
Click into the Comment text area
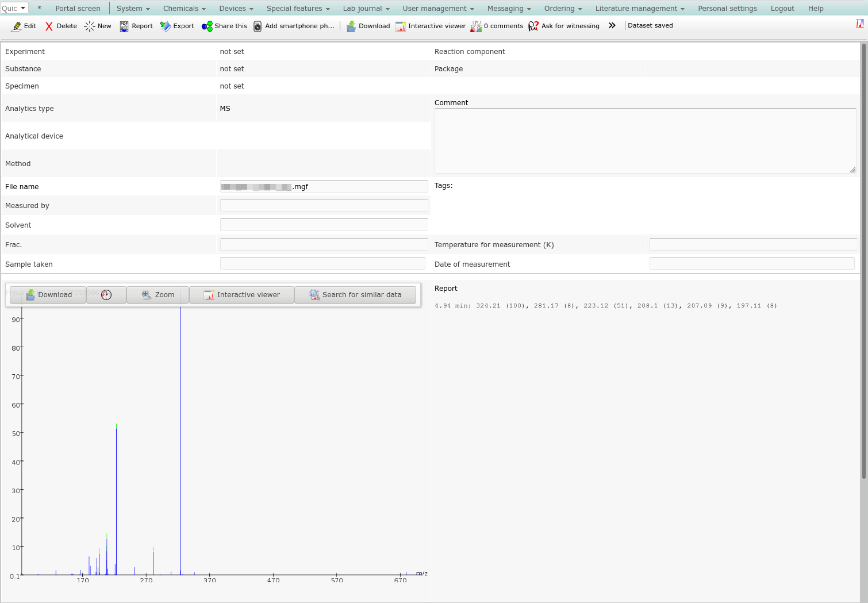[x=644, y=140]
